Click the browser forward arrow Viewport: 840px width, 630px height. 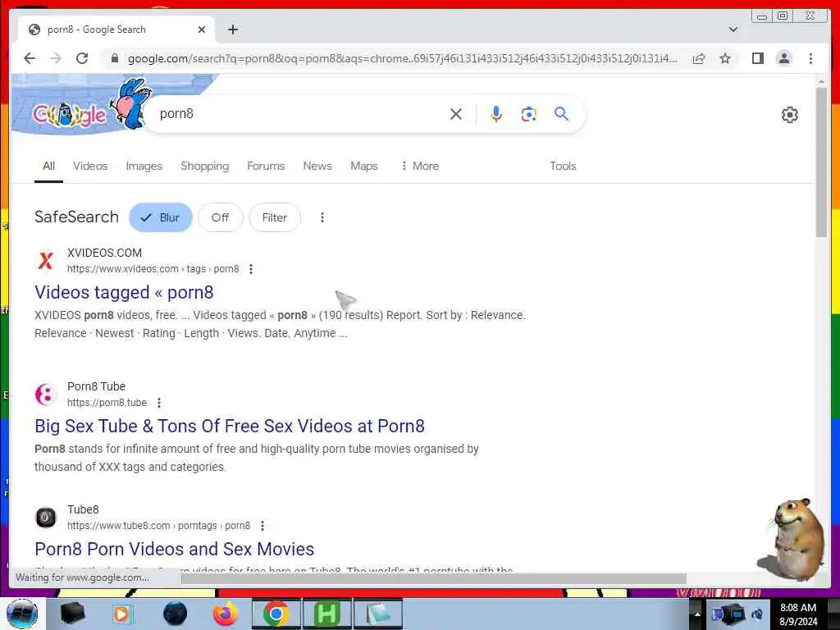click(x=56, y=58)
